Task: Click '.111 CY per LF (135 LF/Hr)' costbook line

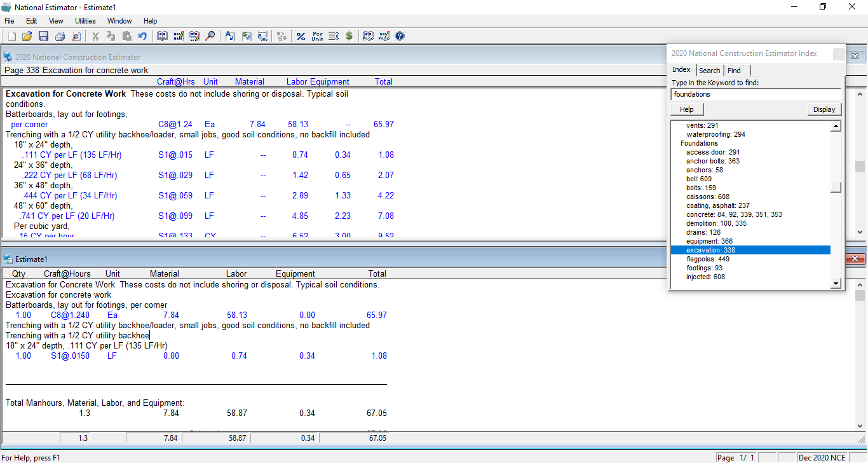Action: 72,155
